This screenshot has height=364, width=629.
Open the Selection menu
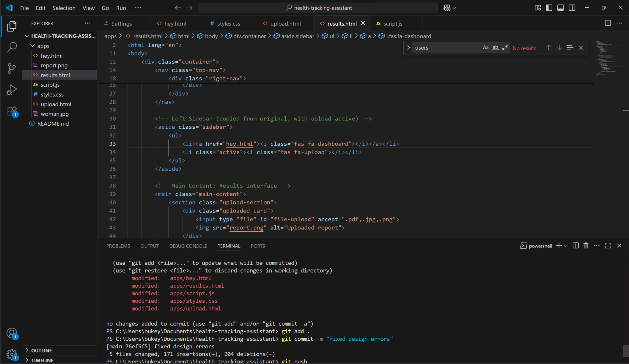click(64, 8)
